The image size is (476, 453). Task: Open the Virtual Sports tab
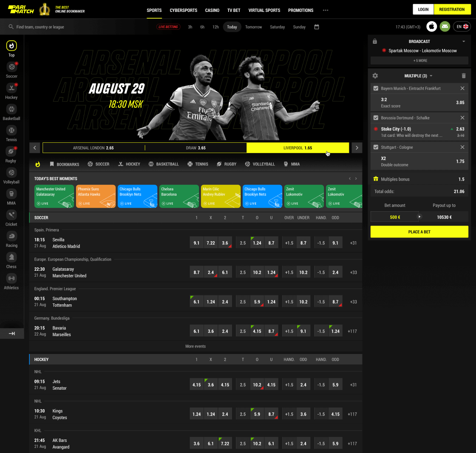(x=264, y=10)
